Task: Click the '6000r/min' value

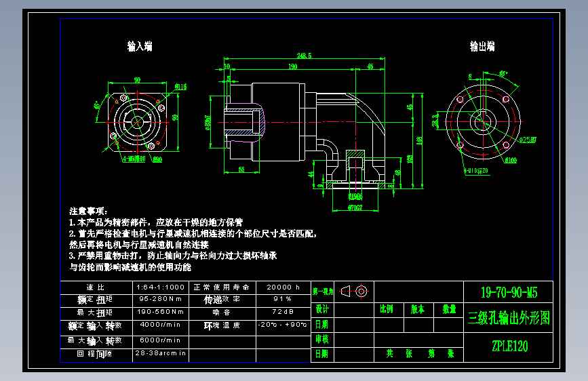Action: coord(160,340)
